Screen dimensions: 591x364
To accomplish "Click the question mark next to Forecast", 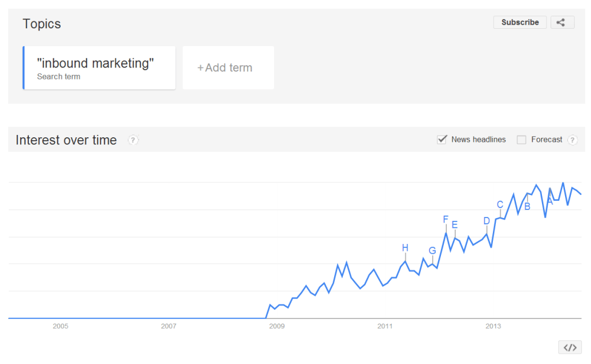I will click(x=572, y=140).
